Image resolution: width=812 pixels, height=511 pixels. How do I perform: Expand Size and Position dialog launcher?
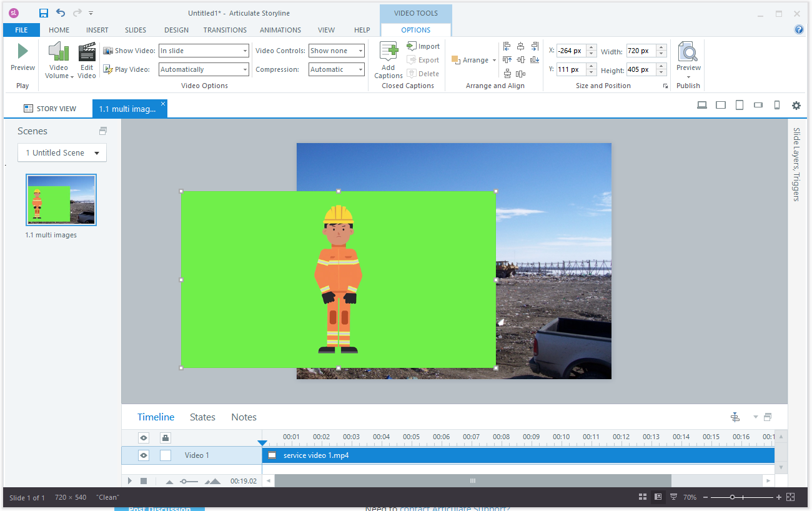coord(665,86)
